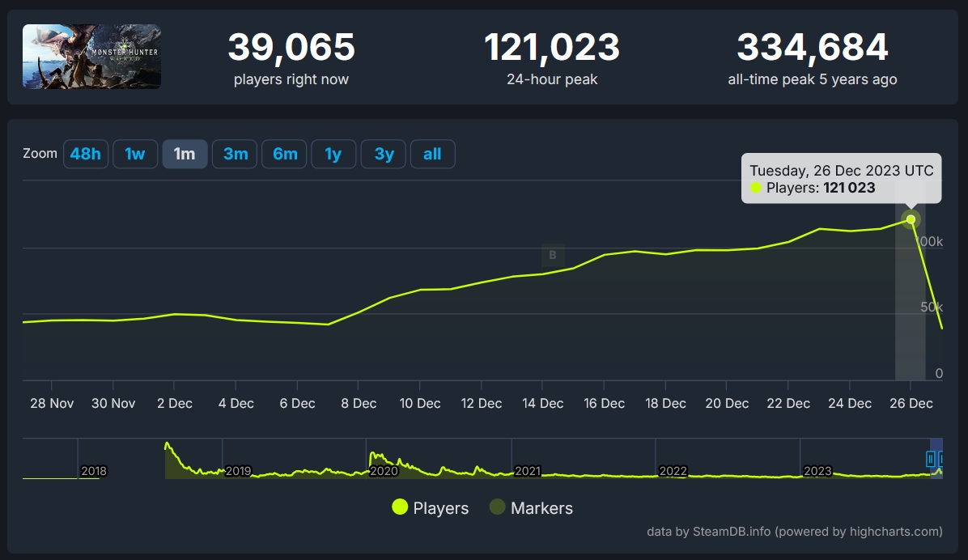Select the 48h zoom range
The image size is (968, 560).
[x=86, y=154]
